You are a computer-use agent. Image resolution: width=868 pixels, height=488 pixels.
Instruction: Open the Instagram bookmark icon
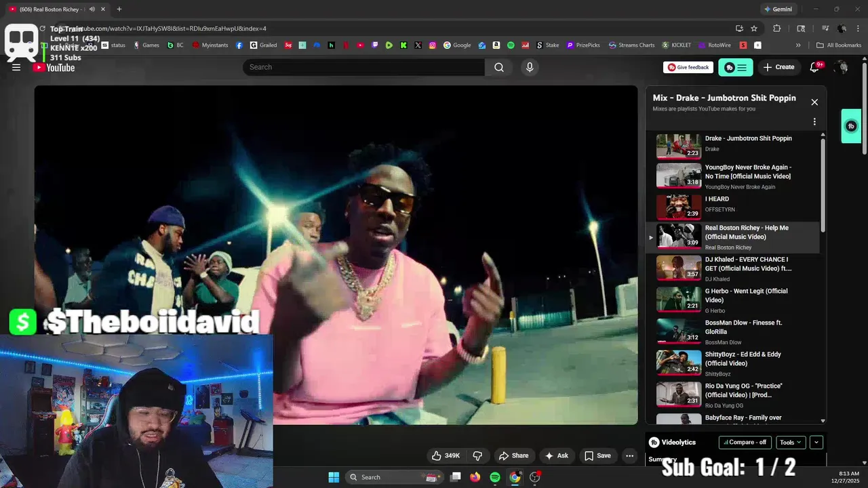pos(433,45)
